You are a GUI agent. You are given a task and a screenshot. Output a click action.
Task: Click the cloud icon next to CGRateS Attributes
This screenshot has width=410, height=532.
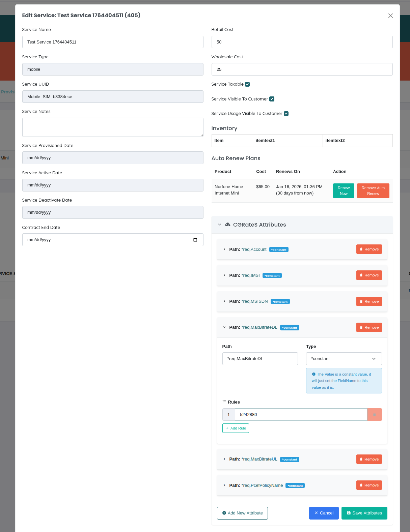click(x=228, y=225)
